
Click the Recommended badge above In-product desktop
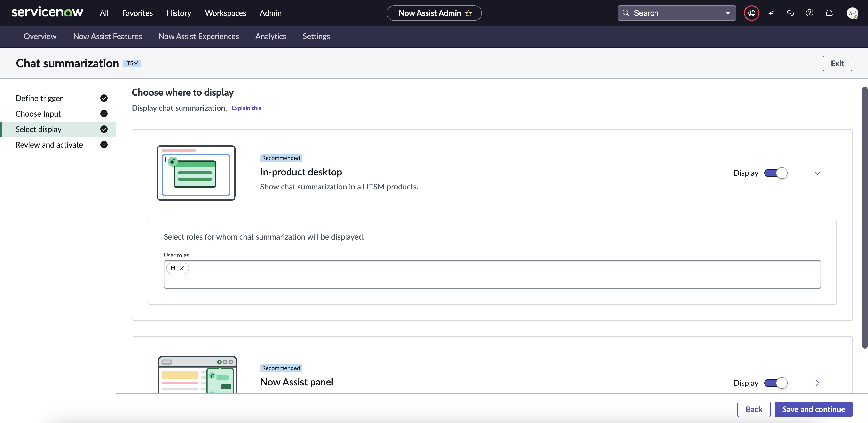click(281, 158)
